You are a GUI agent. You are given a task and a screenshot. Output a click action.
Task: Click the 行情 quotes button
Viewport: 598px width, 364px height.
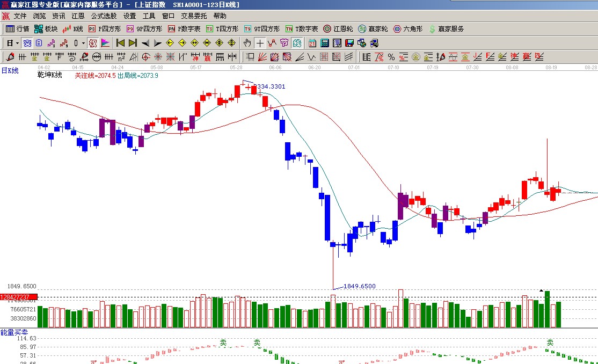pyautogui.click(x=18, y=29)
